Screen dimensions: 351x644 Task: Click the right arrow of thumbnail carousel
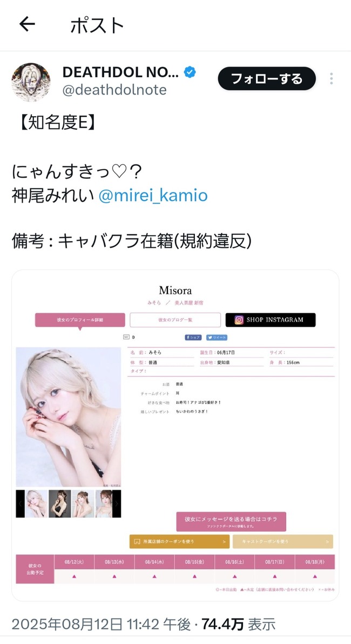coord(117,504)
